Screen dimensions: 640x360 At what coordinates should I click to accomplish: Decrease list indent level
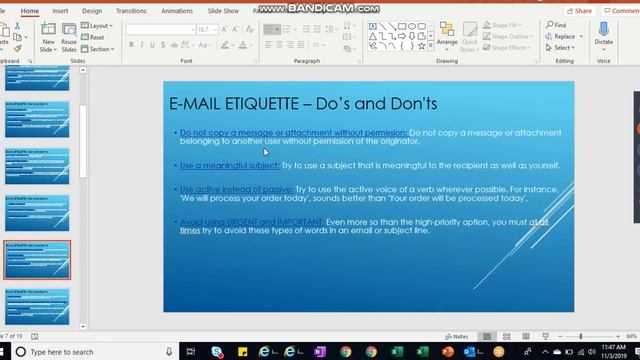pos(306,29)
